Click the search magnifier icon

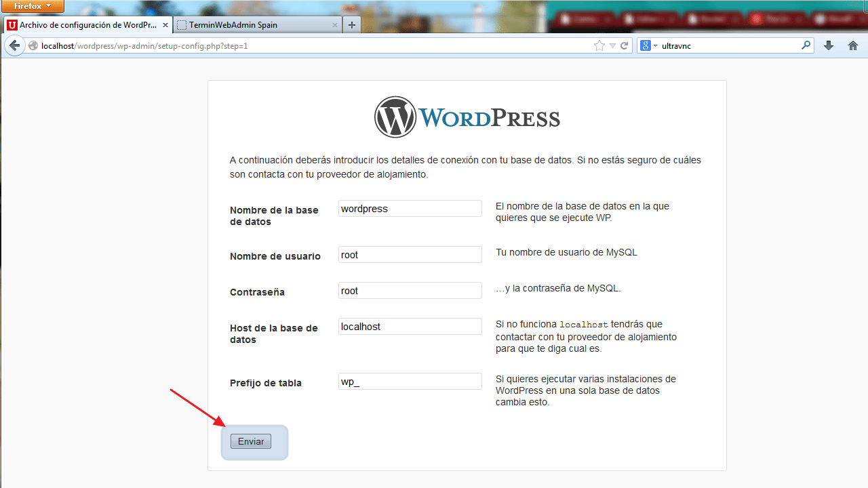click(x=806, y=45)
